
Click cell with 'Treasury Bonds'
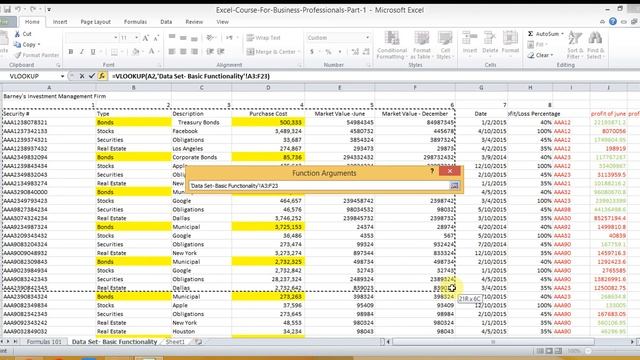tap(202, 122)
